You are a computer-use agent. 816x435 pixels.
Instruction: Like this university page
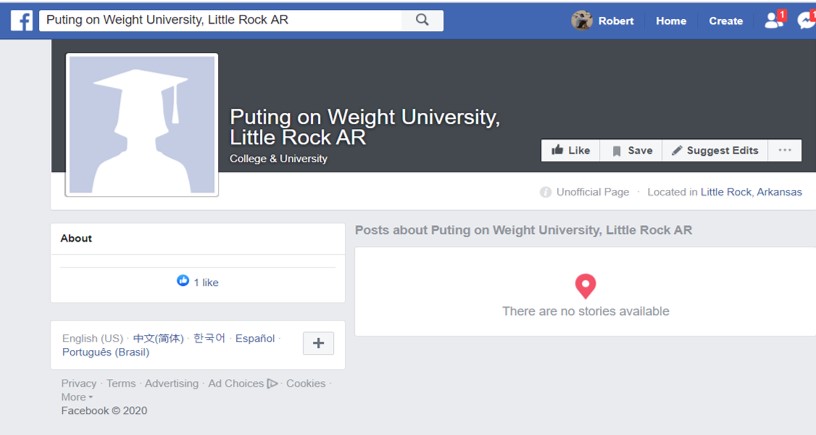571,150
